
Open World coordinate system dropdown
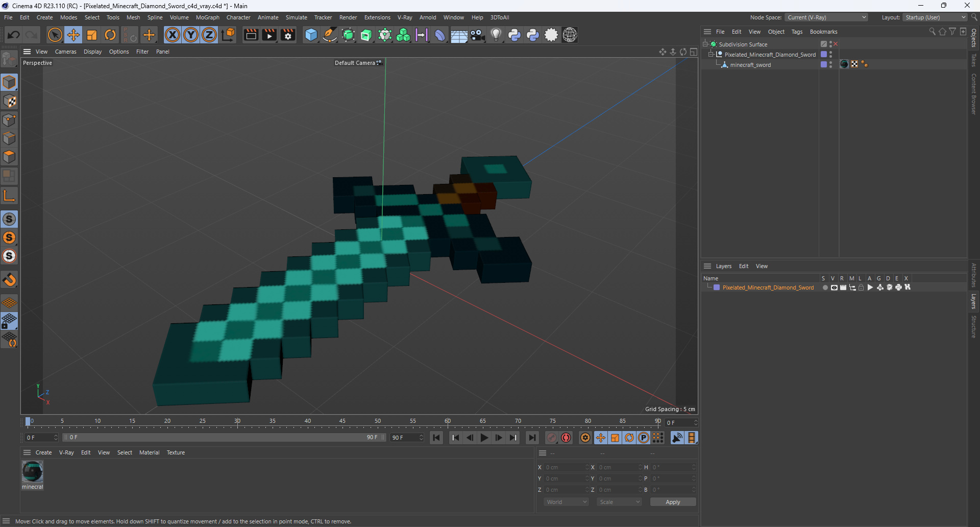(x=567, y=502)
